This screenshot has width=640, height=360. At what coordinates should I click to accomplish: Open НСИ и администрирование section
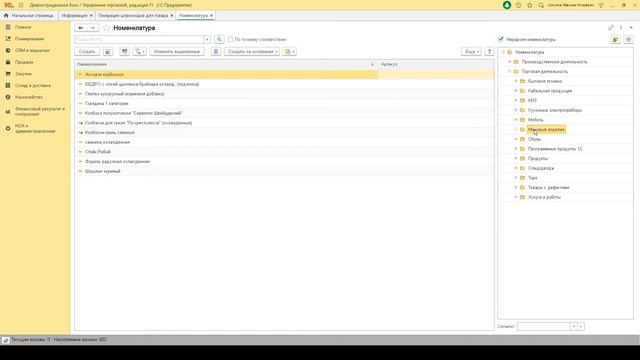[35, 129]
